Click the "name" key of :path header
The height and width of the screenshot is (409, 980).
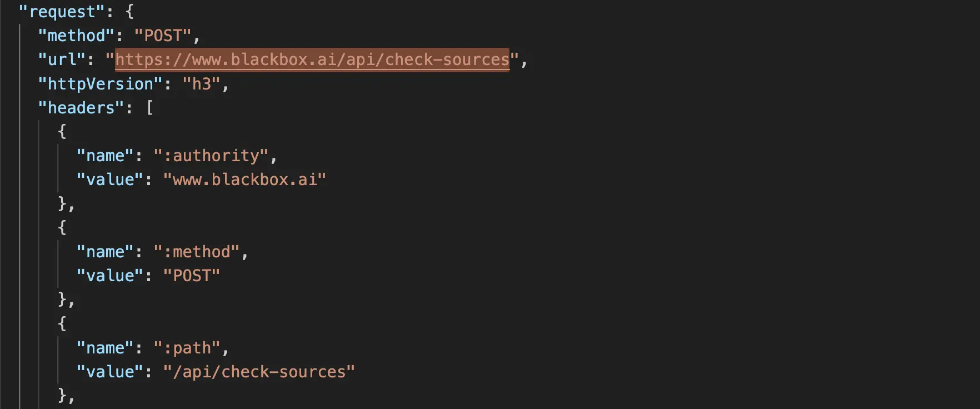(105, 348)
